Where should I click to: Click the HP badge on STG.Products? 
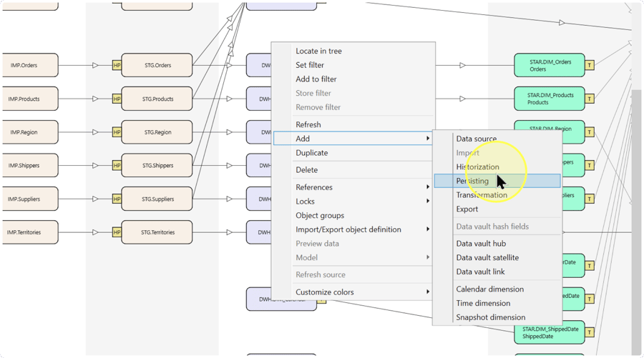point(117,99)
